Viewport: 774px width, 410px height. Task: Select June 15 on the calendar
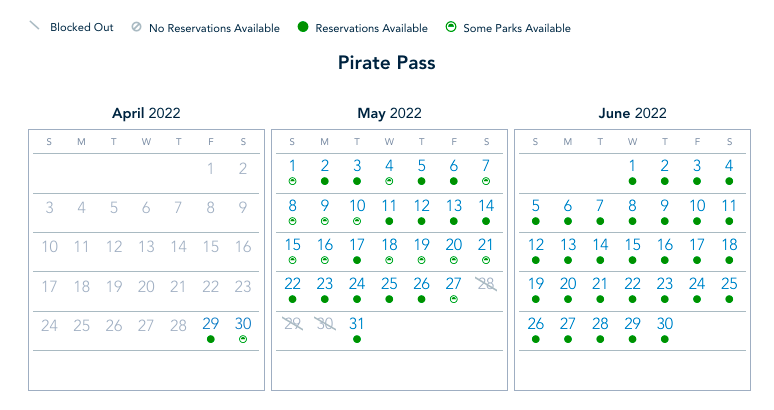tap(632, 245)
